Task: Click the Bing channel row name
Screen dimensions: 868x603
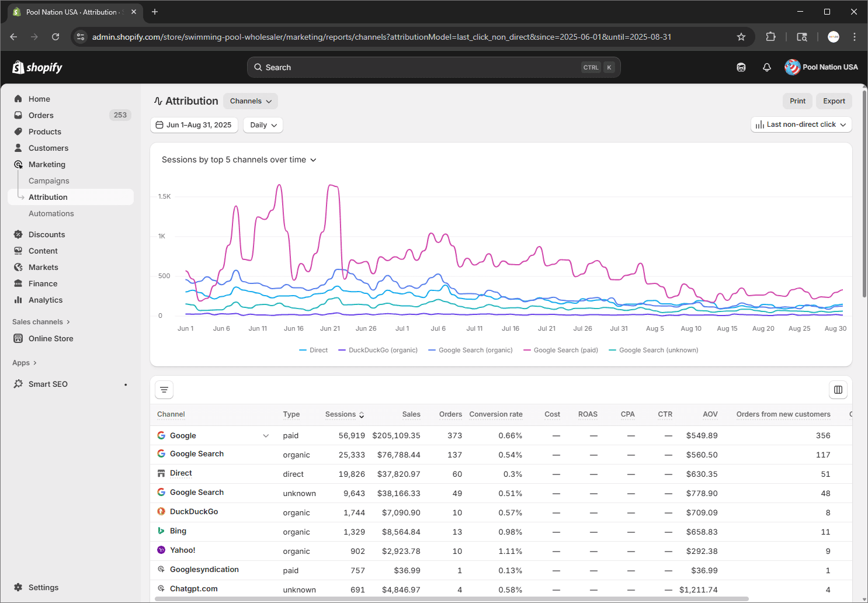Action: click(x=178, y=531)
